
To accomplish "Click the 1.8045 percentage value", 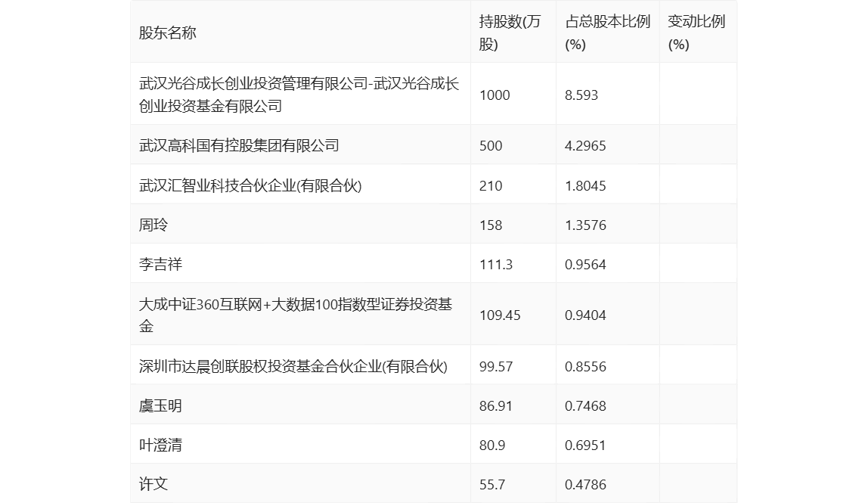I will pos(585,185).
